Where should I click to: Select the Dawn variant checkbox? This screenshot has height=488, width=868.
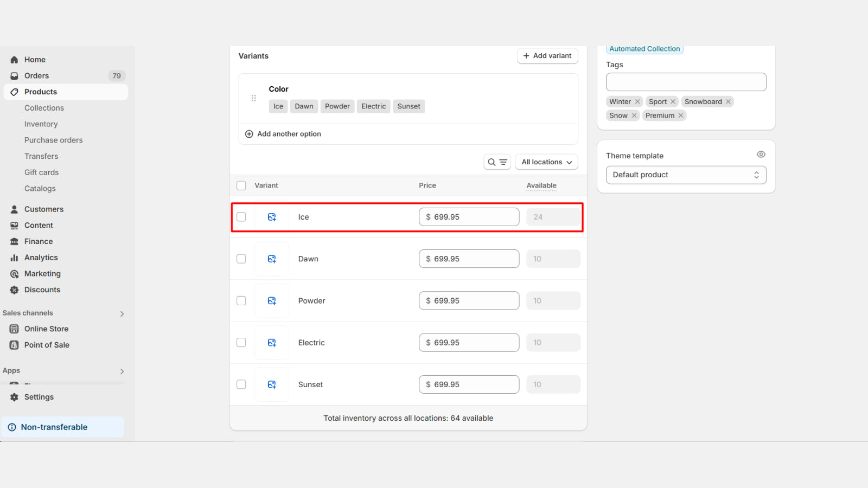click(241, 259)
